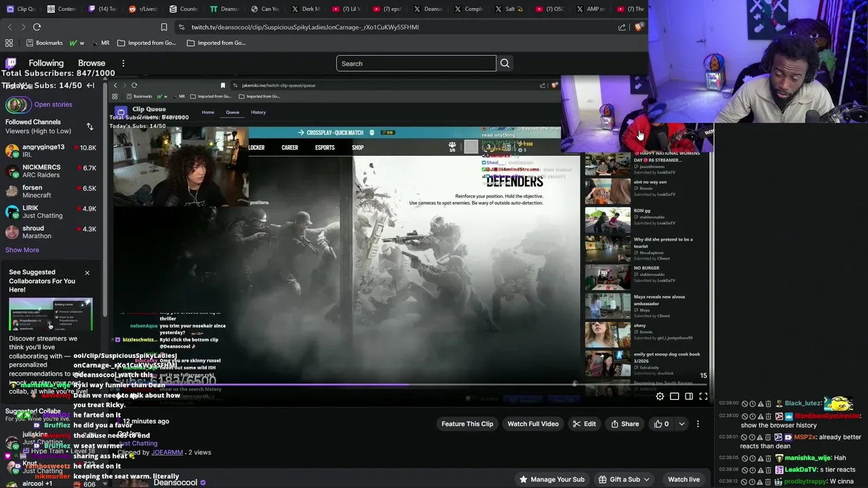Go back using the browser back arrow
Screen dimensions: 868x488
click(9, 27)
